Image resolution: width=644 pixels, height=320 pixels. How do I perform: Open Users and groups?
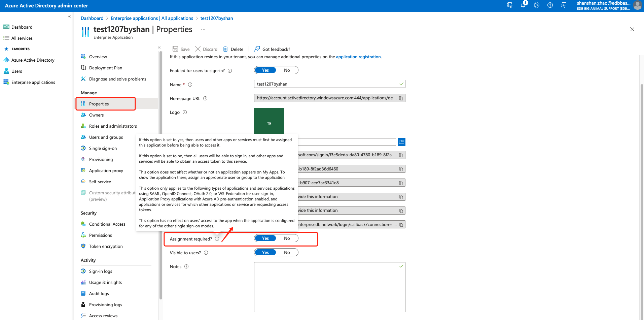pyautogui.click(x=106, y=137)
